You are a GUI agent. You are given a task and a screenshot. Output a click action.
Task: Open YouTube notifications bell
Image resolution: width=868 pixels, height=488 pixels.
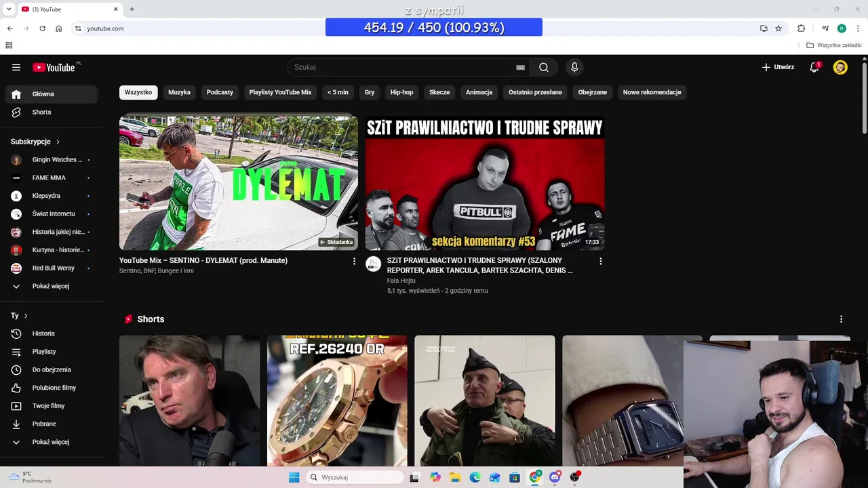814,67
